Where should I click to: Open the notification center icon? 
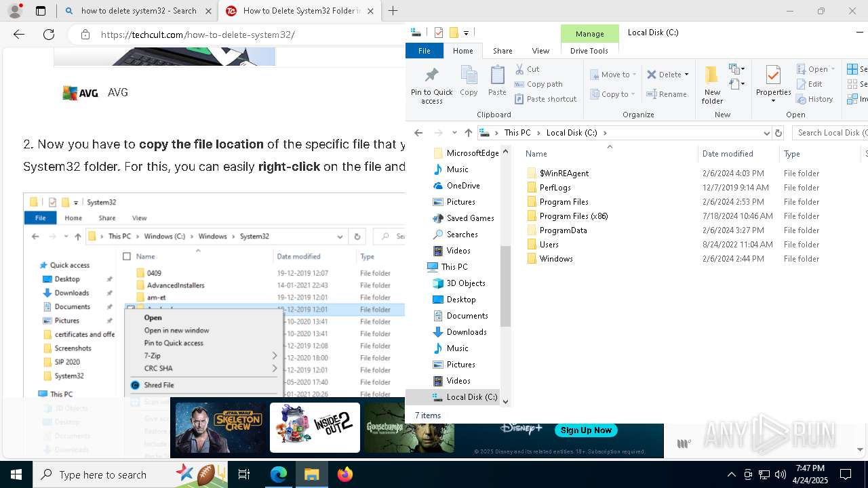tap(846, 474)
